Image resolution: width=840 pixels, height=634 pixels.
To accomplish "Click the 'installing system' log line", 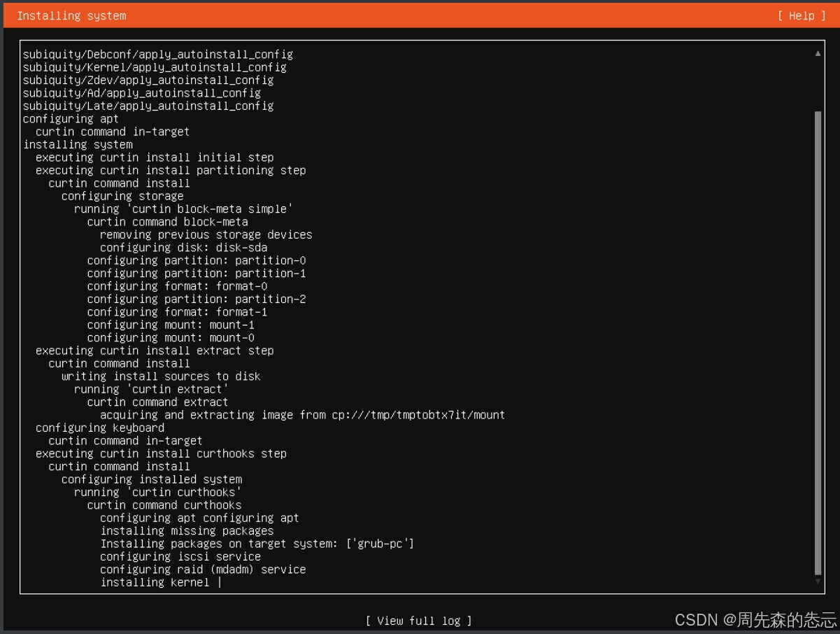I will [78, 145].
